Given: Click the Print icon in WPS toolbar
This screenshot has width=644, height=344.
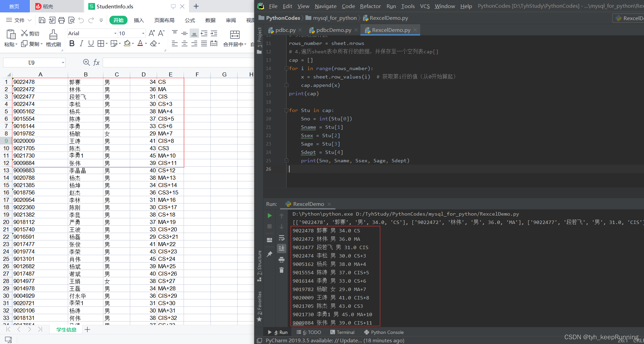Looking at the screenshot, I should coord(61,20).
